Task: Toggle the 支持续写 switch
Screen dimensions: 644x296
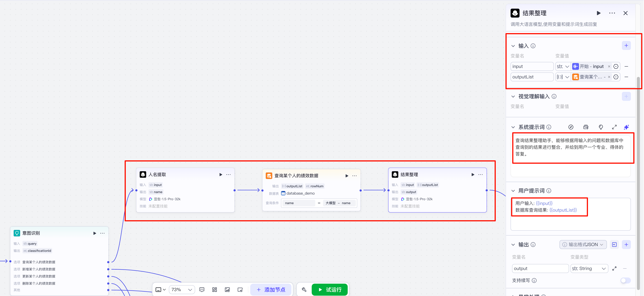Action: point(625,280)
